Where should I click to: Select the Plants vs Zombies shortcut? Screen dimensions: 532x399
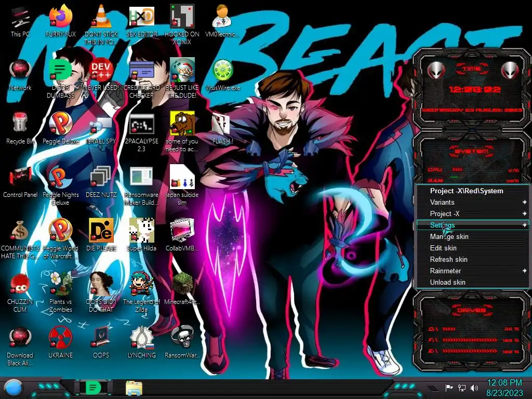61,284
